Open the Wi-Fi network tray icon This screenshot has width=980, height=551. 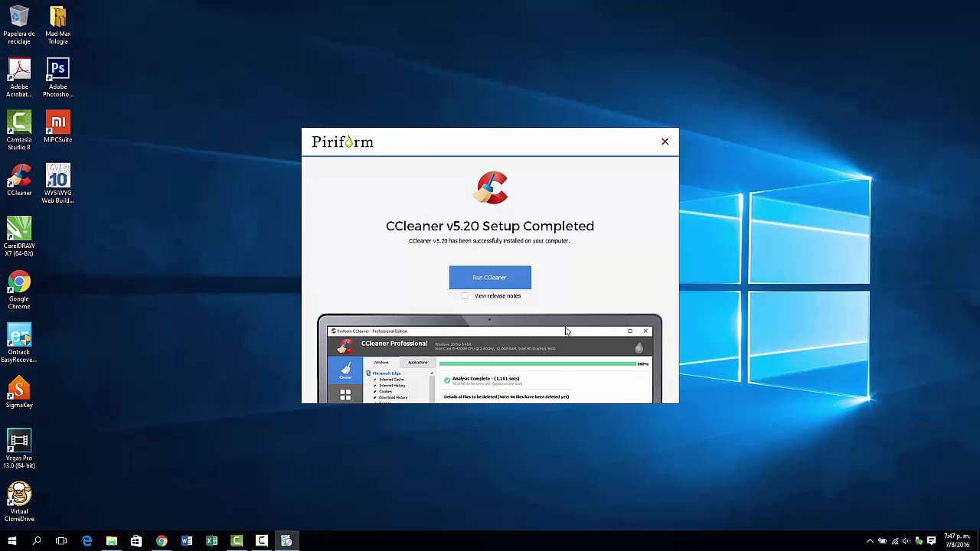coord(895,541)
